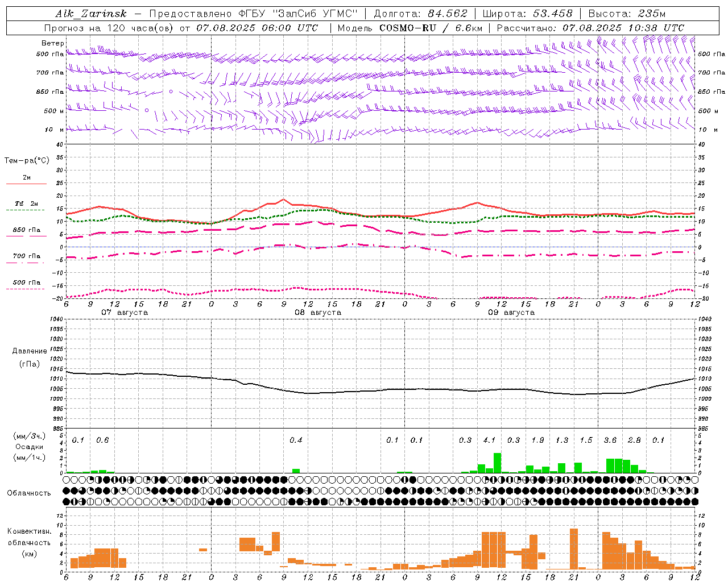Image resolution: width=728 pixels, height=582 pixels.
Task: Click the 1.3 precipitation total value
Action: point(562,440)
